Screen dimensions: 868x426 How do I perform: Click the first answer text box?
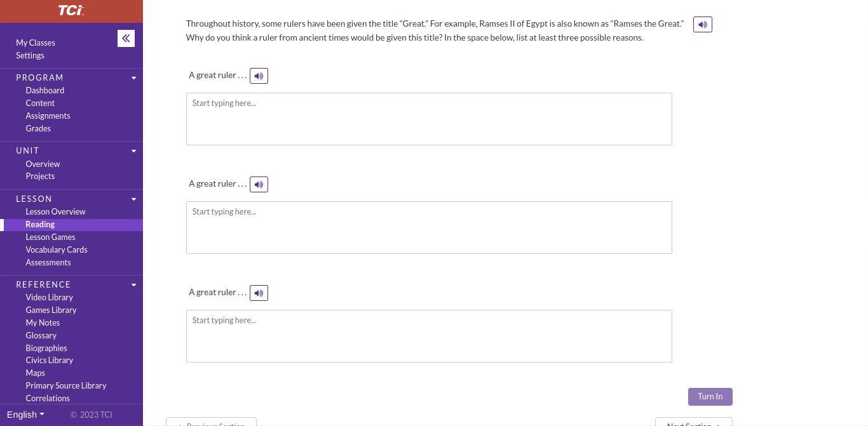(429, 119)
